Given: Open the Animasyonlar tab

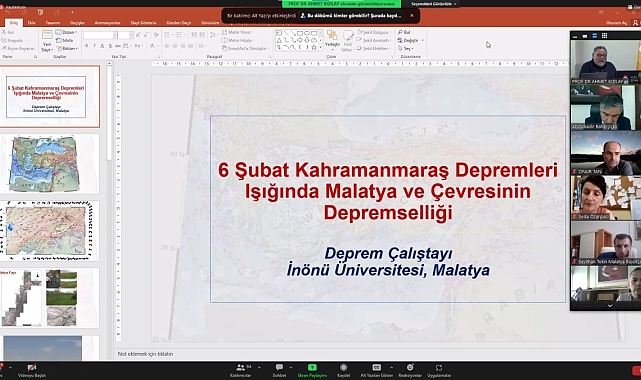Looking at the screenshot, I should [x=108, y=23].
